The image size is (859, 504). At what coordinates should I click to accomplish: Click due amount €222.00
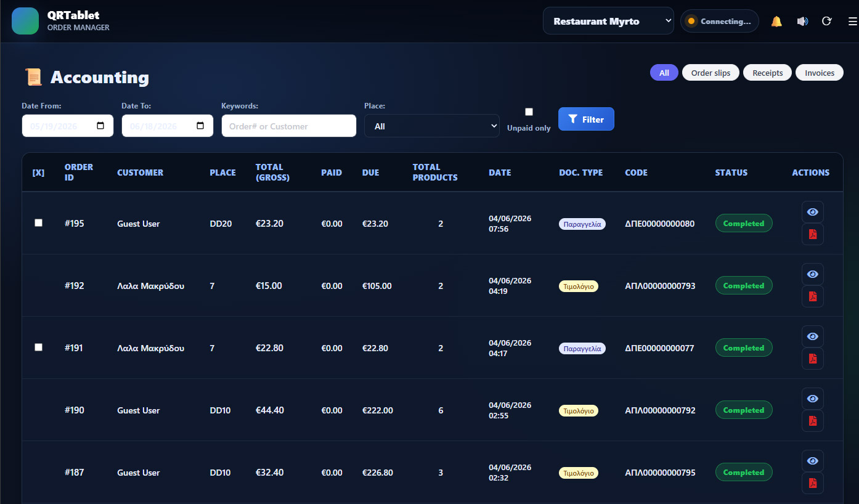click(x=378, y=410)
